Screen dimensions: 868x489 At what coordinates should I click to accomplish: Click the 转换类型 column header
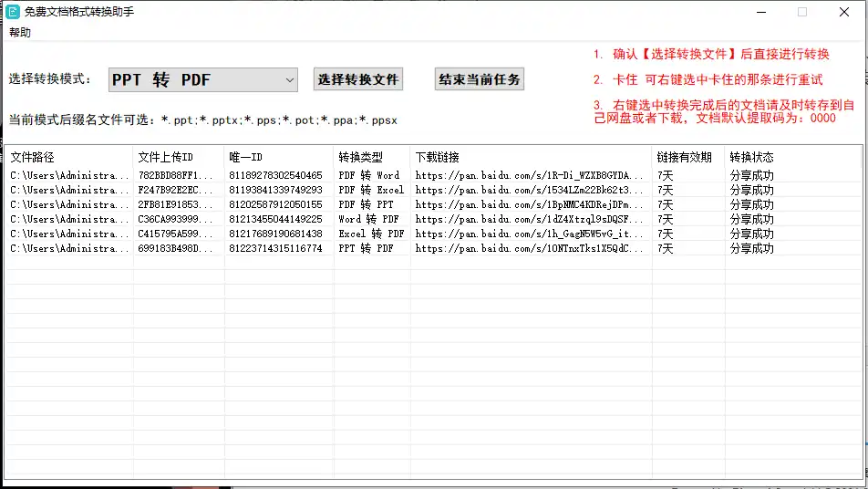coord(359,157)
